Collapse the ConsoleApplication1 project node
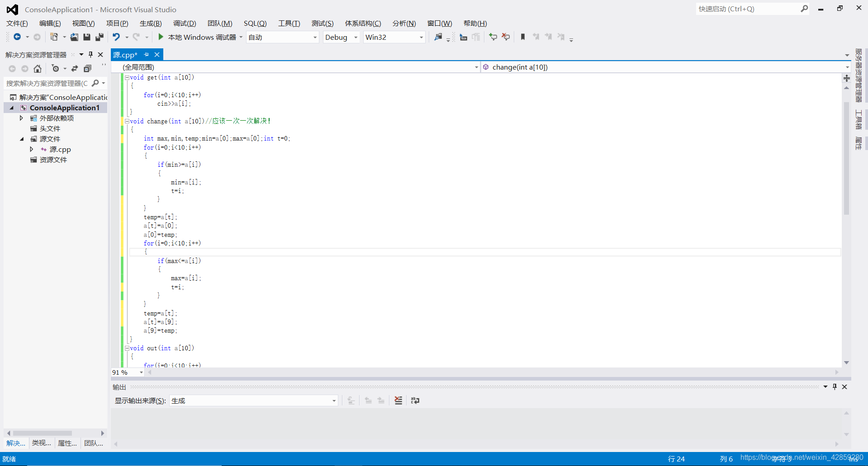Screen dimensions: 868x466 click(12, 108)
